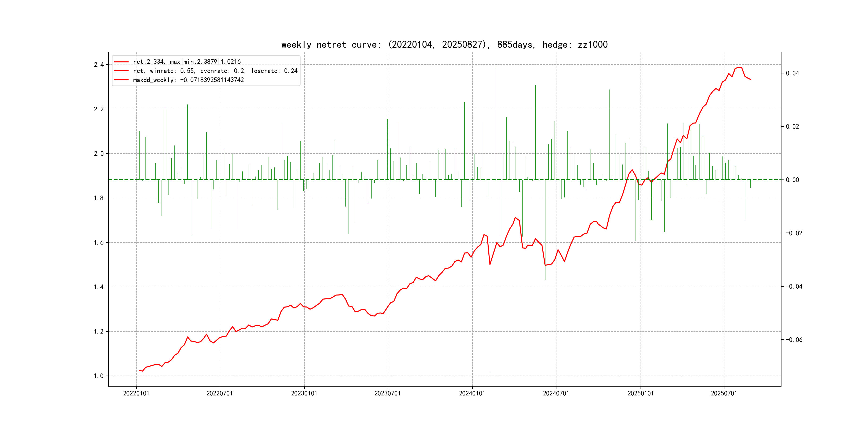This screenshot has height=434, width=868.
Task: Click the 1.6 left axis tick label
Action: pos(99,243)
